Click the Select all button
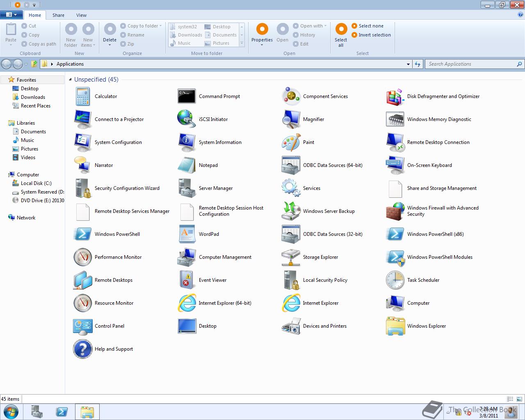 (x=341, y=35)
